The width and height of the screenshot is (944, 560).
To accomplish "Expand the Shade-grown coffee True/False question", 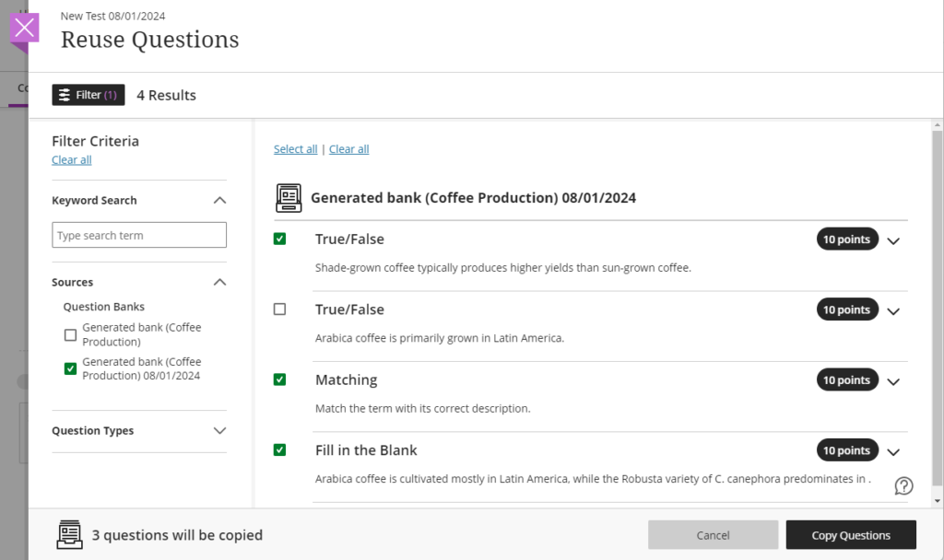I will coord(893,240).
